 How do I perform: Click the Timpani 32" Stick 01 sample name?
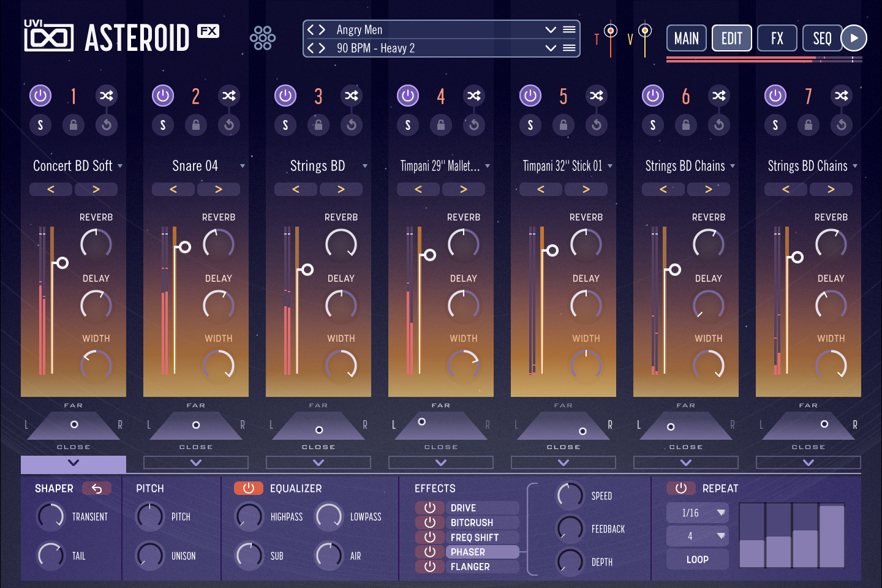coord(562,166)
